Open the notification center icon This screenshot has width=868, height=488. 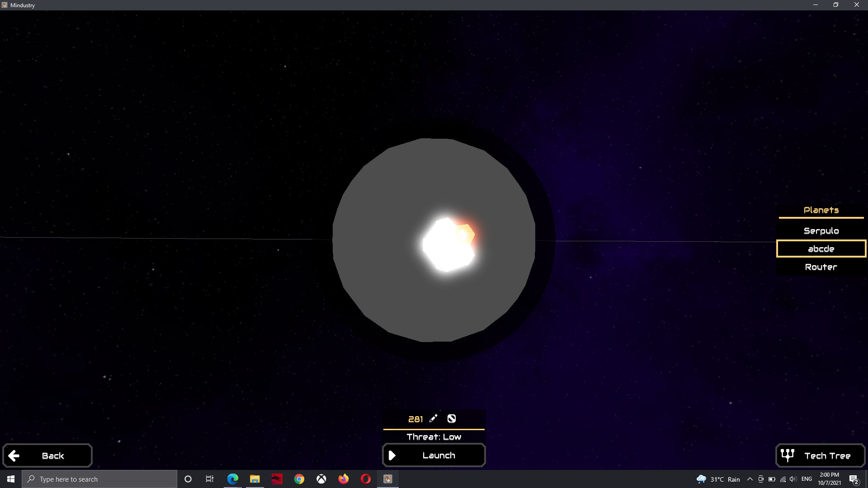coord(854,479)
